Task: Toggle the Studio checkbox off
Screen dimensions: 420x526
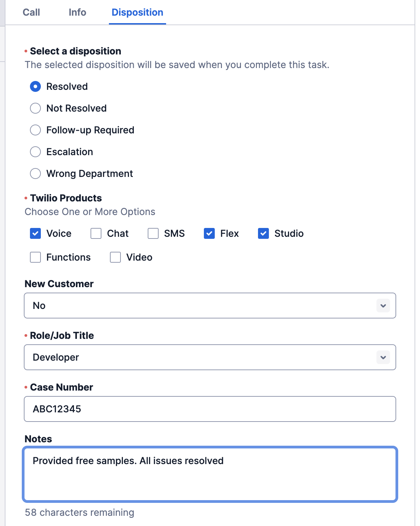Action: coord(263,233)
